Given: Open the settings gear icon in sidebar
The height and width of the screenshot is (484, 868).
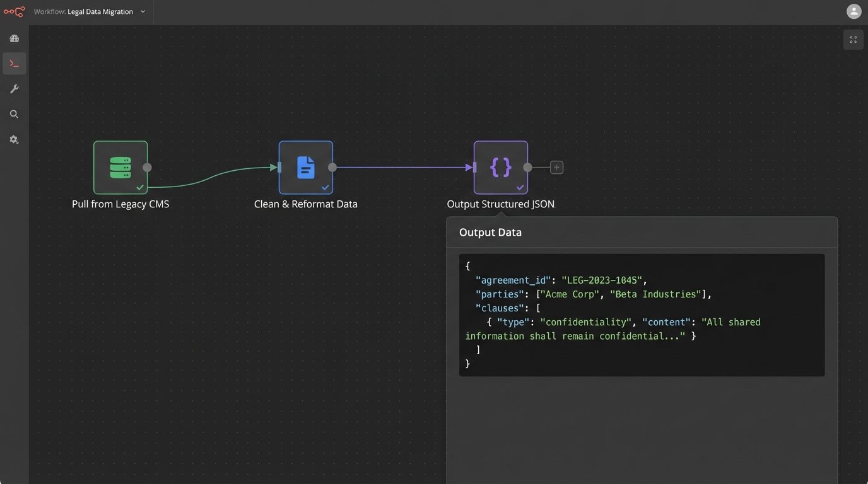Looking at the screenshot, I should 14,140.
